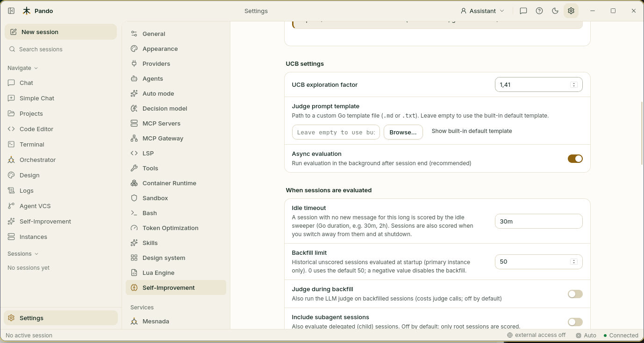This screenshot has height=343, width=644.
Task: Click the Browse... button
Action: [403, 132]
